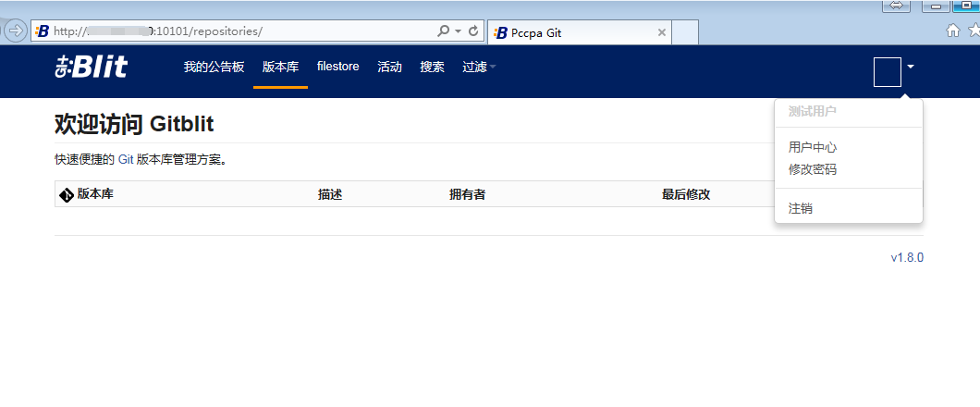
Task: Follow the Git hyperlink in description
Action: pyautogui.click(x=126, y=159)
